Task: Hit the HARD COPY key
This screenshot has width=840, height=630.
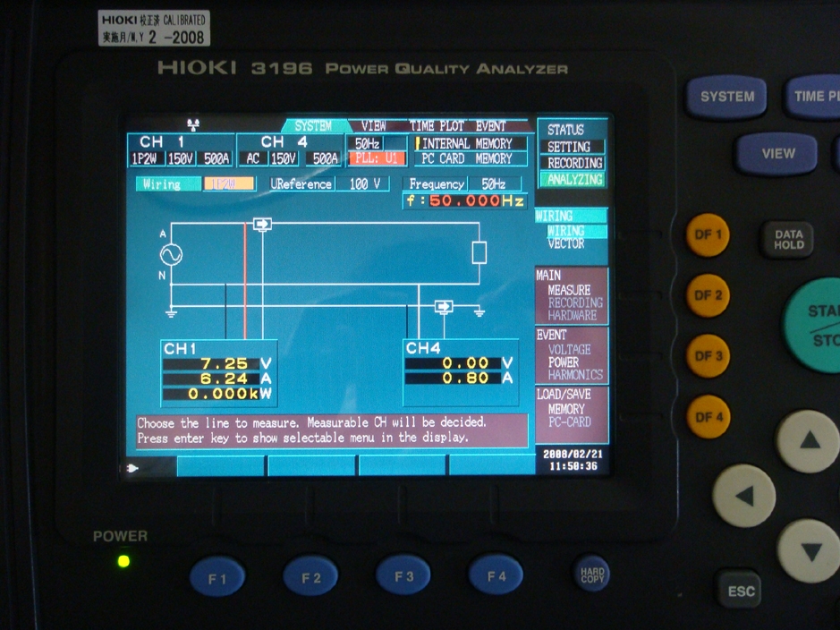Action: 591,575
